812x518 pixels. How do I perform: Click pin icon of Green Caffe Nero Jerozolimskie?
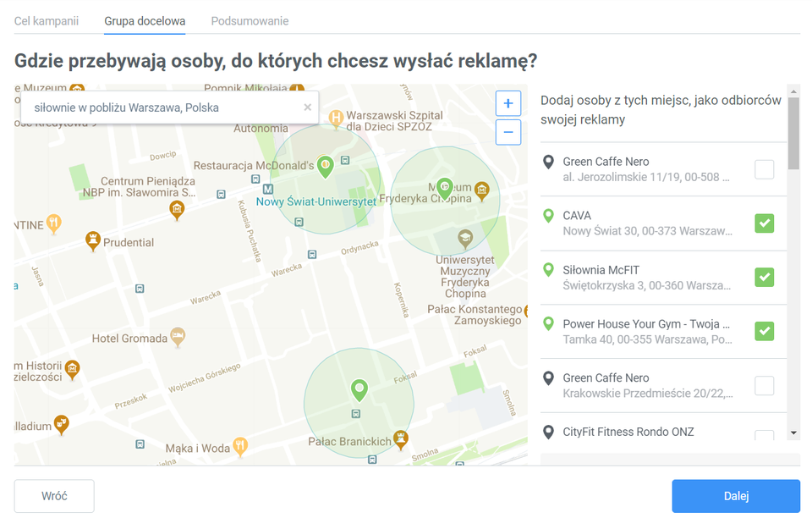point(548,163)
